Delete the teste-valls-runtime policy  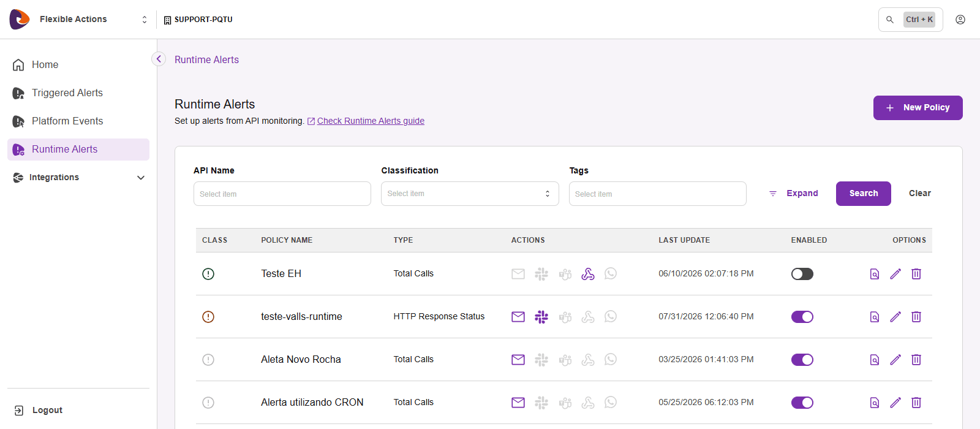(916, 317)
